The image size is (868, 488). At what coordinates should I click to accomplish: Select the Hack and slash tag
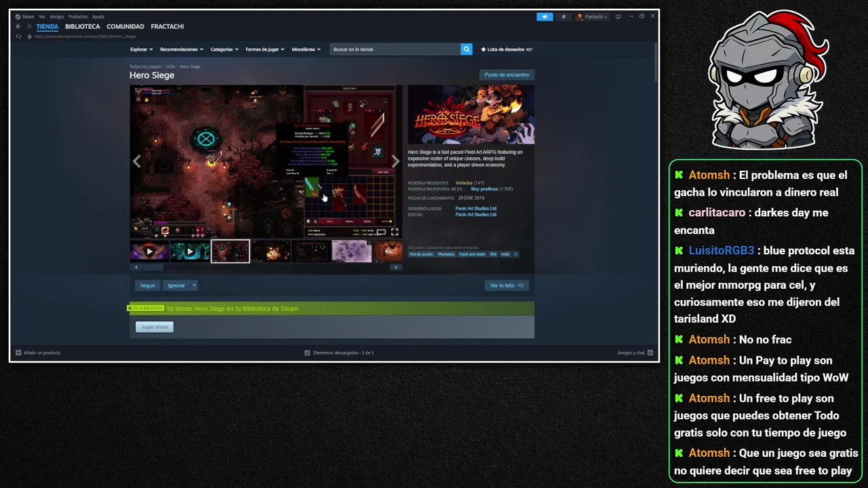(x=473, y=254)
